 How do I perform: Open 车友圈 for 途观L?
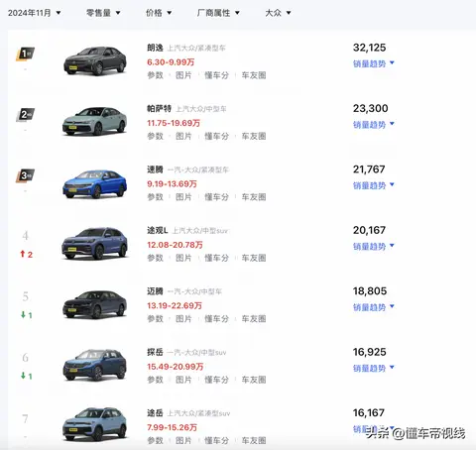[x=254, y=258]
